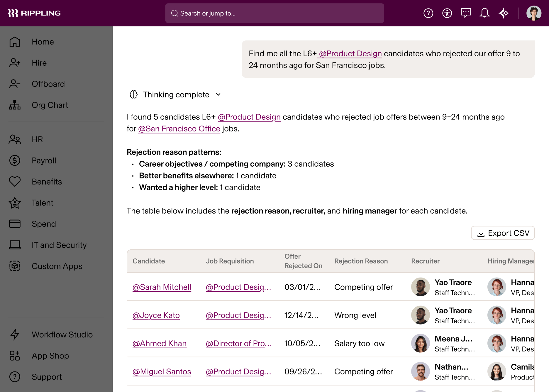
Task: Click the Offboard person-minus icon
Action: tap(15, 84)
